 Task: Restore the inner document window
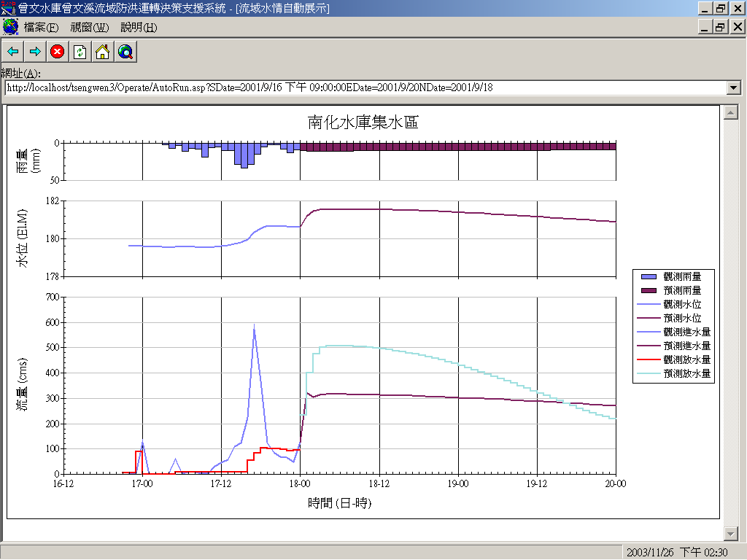(x=720, y=27)
